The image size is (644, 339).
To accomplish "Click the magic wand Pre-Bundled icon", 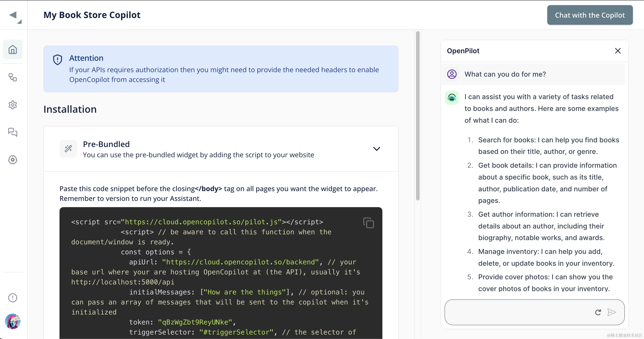I will (x=68, y=149).
